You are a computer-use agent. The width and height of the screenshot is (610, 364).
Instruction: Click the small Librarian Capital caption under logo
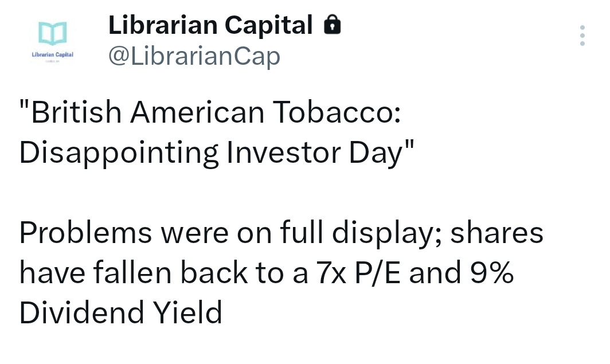tap(52, 54)
